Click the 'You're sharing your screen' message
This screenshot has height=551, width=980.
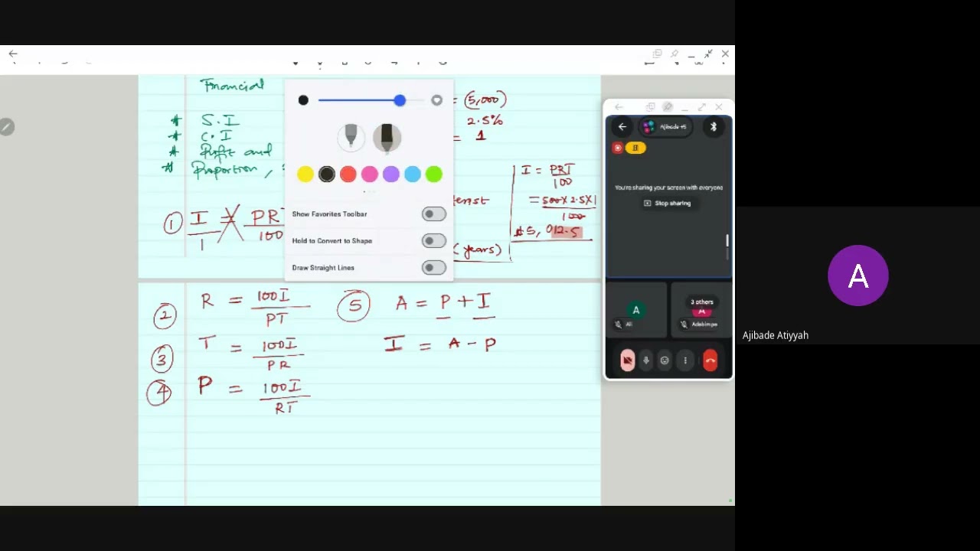click(x=668, y=187)
